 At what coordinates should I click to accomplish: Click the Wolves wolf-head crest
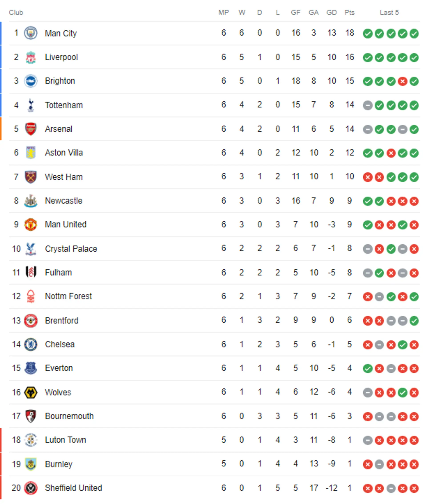coord(31,392)
